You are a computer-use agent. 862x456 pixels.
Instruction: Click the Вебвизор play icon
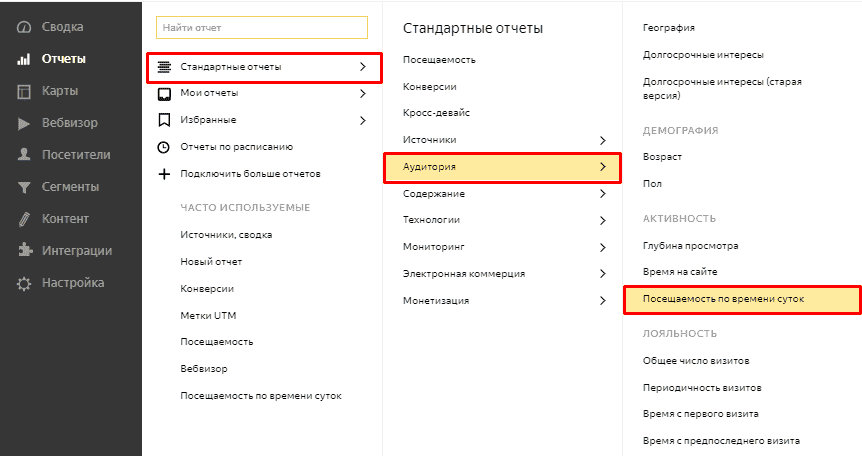click(x=24, y=123)
